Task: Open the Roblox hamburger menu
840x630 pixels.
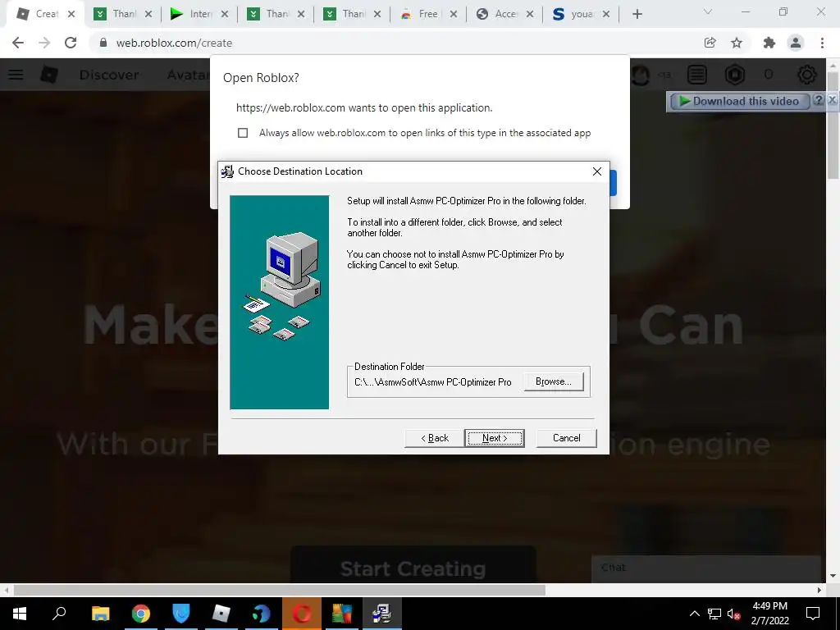Action: click(16, 75)
